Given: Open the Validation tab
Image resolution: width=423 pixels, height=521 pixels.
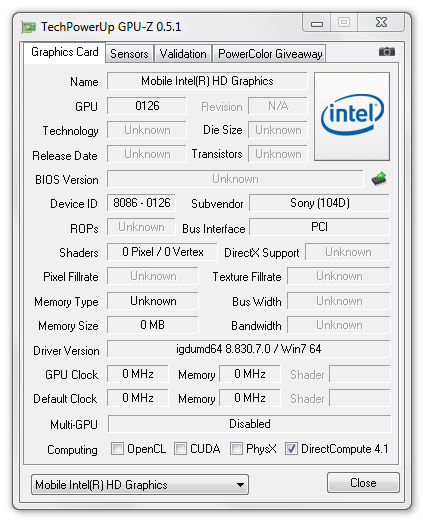Looking at the screenshot, I should (183, 54).
